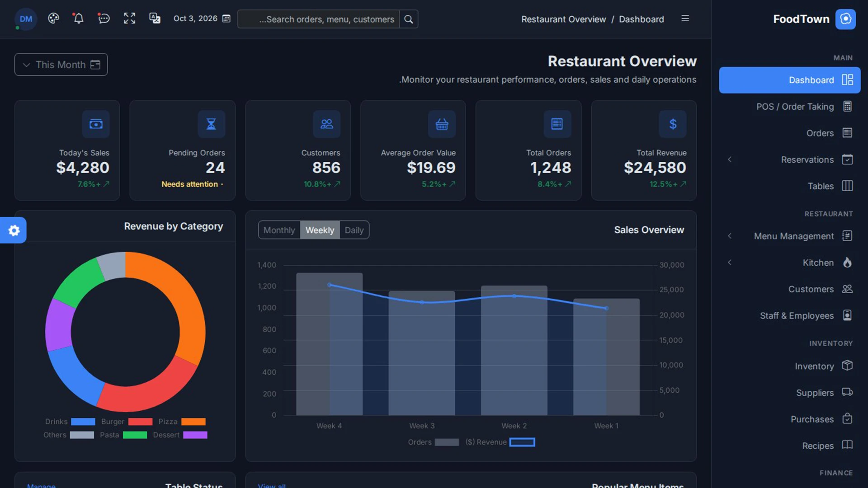Click the Menu Management icon
The image size is (868, 488).
[847, 236]
